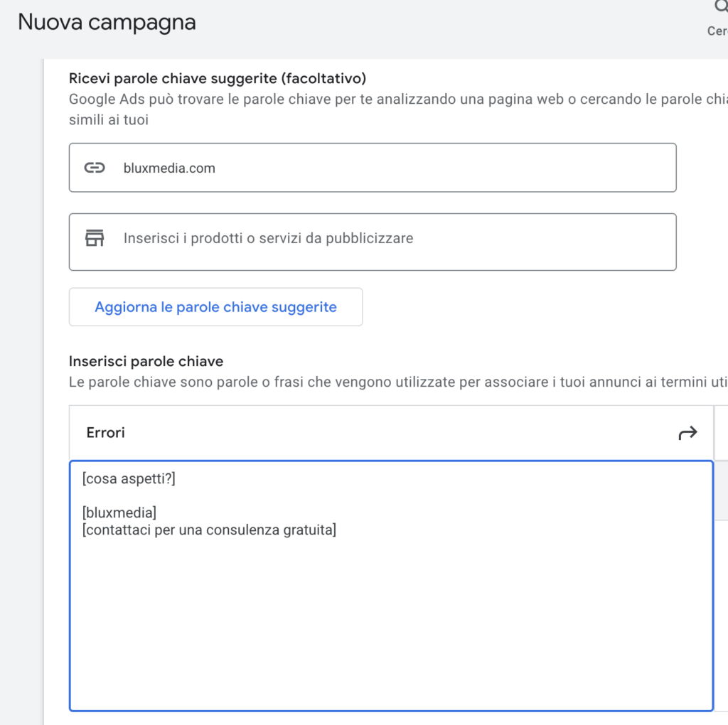728x725 pixels.
Task: Click the magnifying glass search icon
Action: (x=721, y=7)
